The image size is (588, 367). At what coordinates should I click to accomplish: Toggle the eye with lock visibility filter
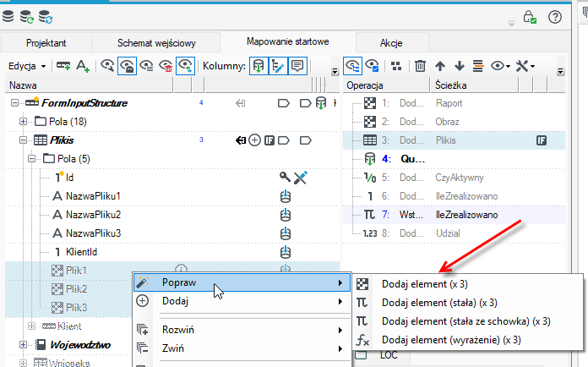[127, 66]
